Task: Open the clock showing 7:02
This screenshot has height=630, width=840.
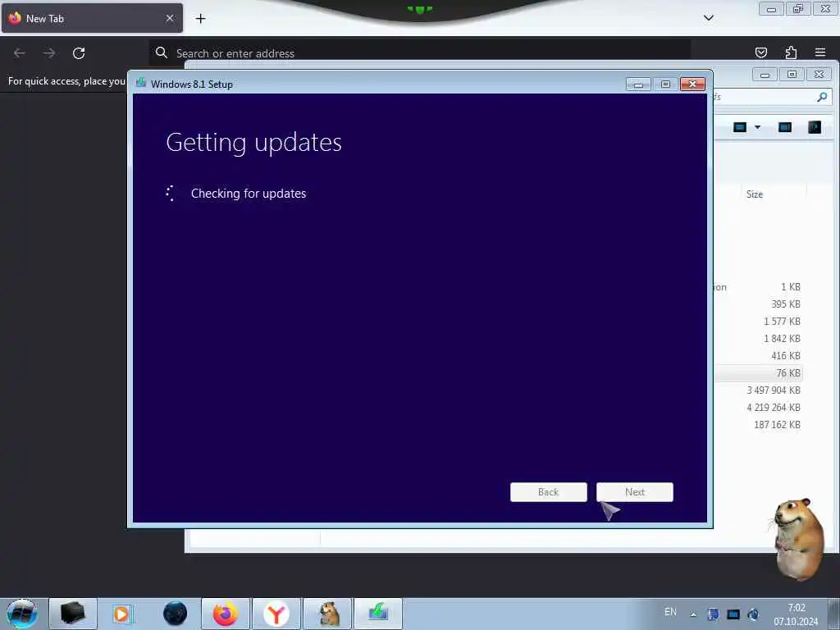Action: tap(796, 614)
